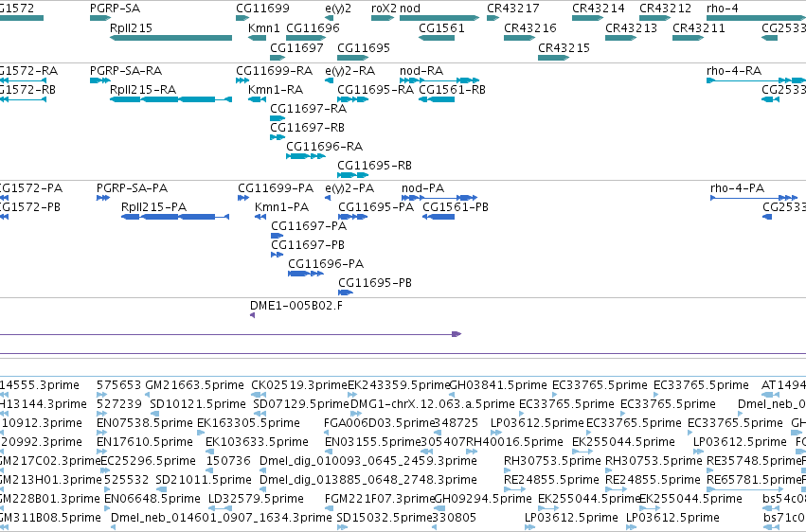Screen dimensions: 806x532
Task: Select the rho-4-PA protein label
Action: coord(737,188)
